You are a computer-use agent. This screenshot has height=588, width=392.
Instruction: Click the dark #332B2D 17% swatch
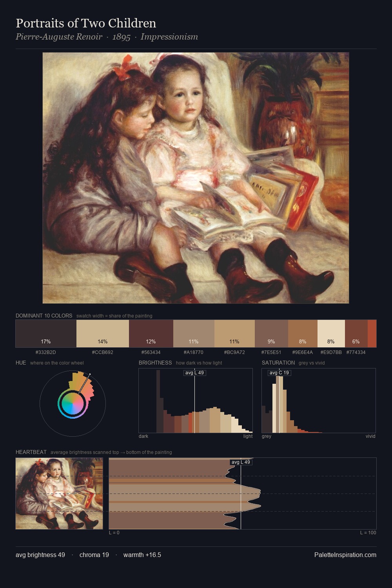point(46,334)
